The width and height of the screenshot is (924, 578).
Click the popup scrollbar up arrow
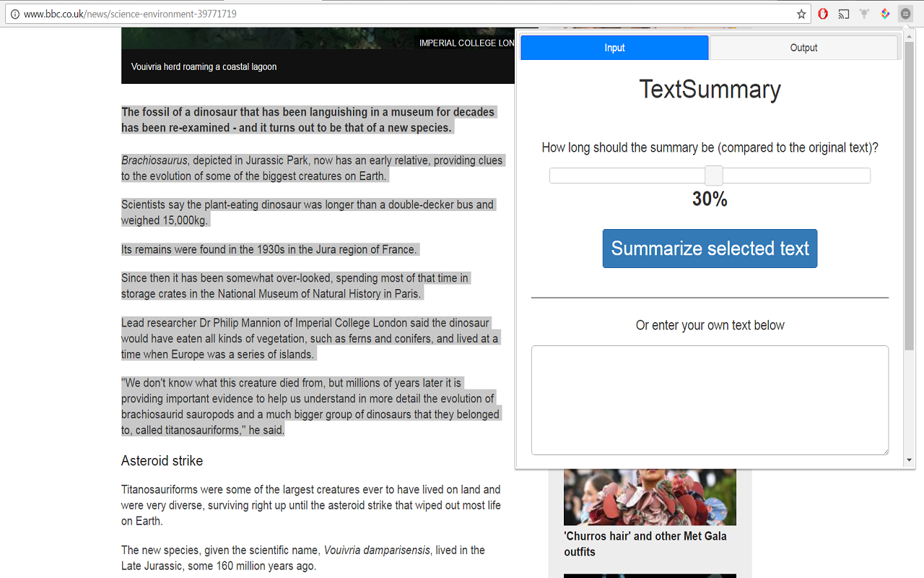(909, 35)
